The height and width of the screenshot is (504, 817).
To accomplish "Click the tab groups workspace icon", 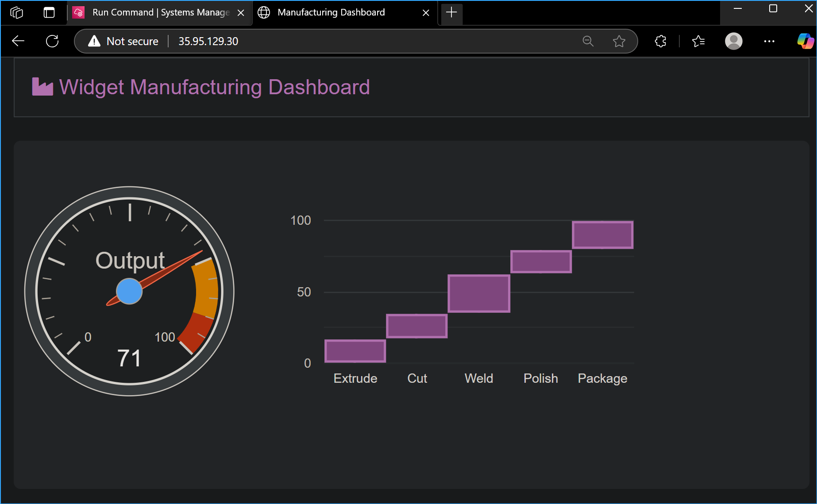I will 17,12.
